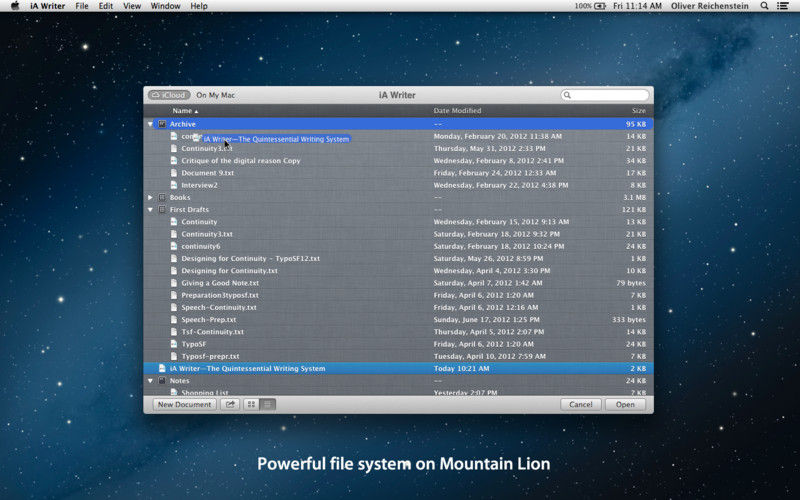Collapse the First Drafts folder
800x500 pixels.
point(151,210)
